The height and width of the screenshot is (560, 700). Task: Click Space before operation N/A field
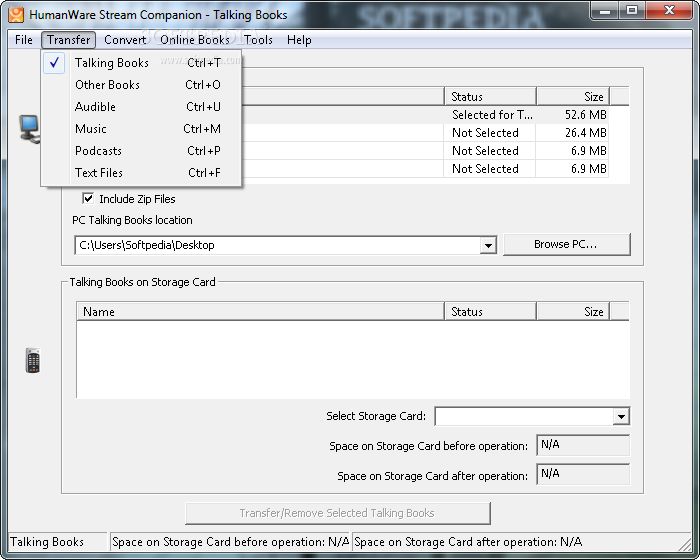(x=583, y=445)
